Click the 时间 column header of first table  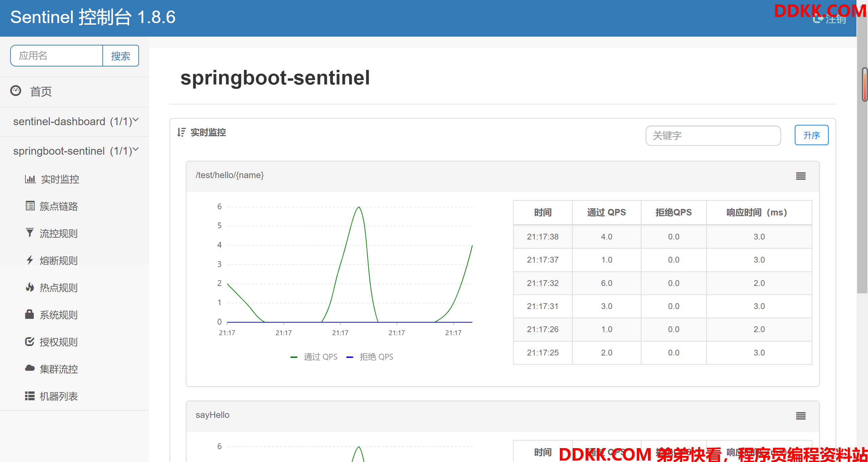click(543, 213)
